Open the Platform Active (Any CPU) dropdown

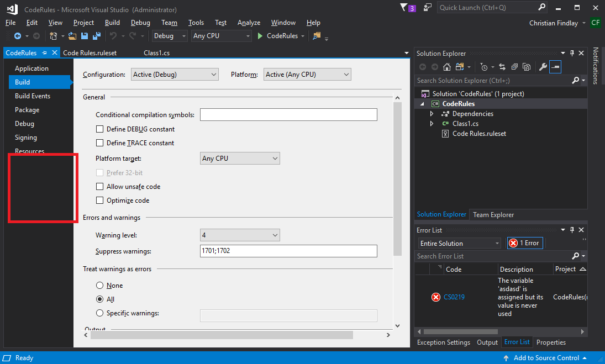[308, 75]
